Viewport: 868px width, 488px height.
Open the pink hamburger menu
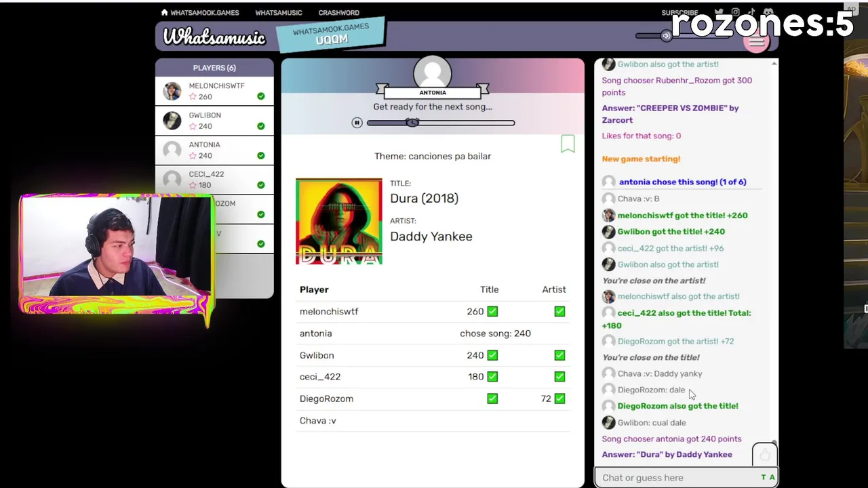pyautogui.click(x=756, y=41)
